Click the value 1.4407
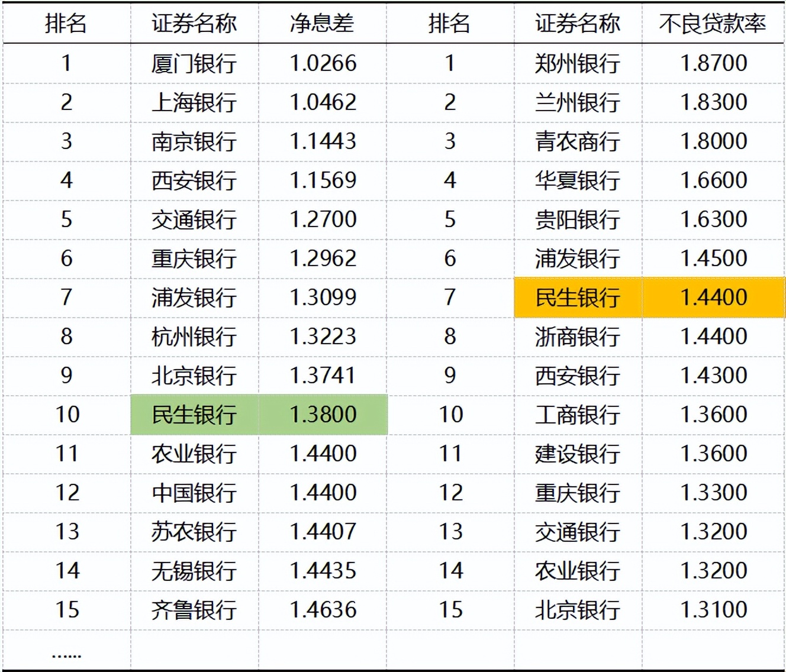 [323, 531]
